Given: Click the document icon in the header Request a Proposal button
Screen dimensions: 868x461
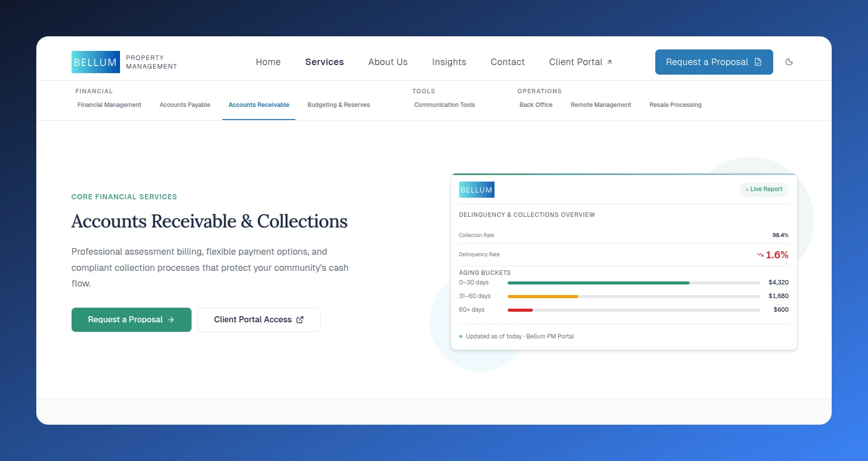Looking at the screenshot, I should [758, 62].
